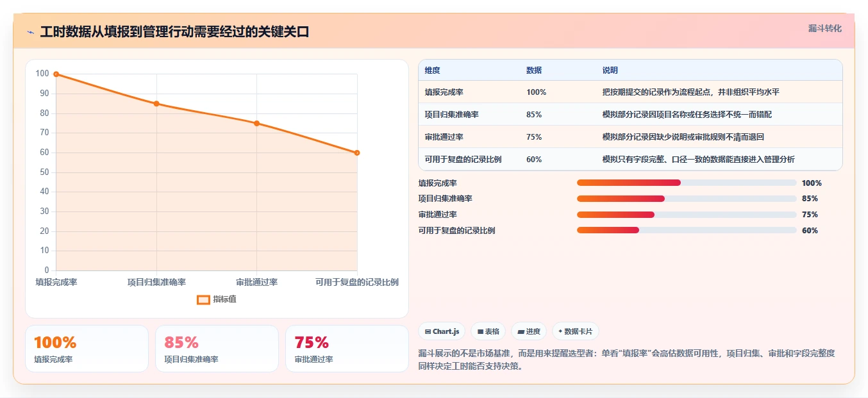Image resolution: width=868 pixels, height=398 pixels.
Task: Click the Chart.js chip
Action: (x=442, y=331)
